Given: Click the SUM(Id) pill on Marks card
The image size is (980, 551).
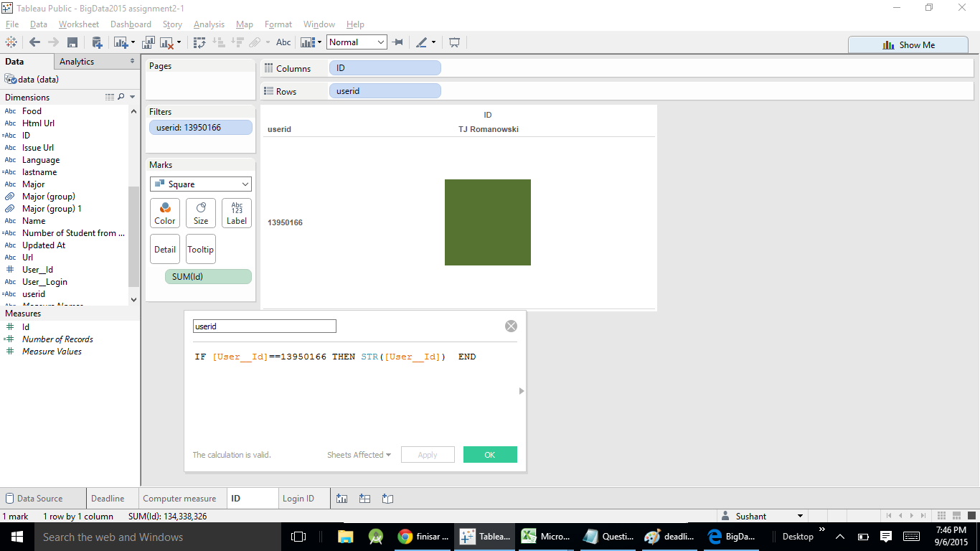Looking at the screenshot, I should (208, 277).
